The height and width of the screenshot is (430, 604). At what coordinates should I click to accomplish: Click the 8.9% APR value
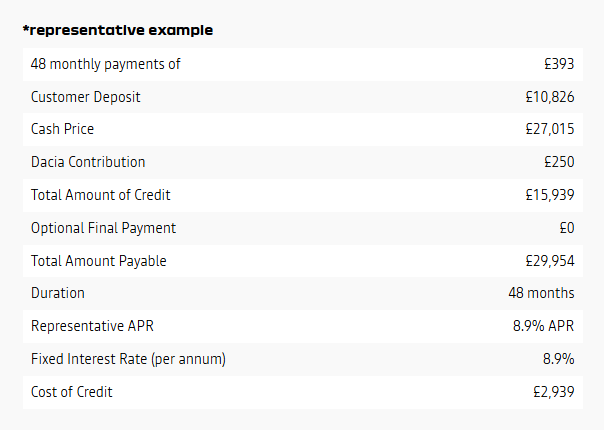click(544, 326)
